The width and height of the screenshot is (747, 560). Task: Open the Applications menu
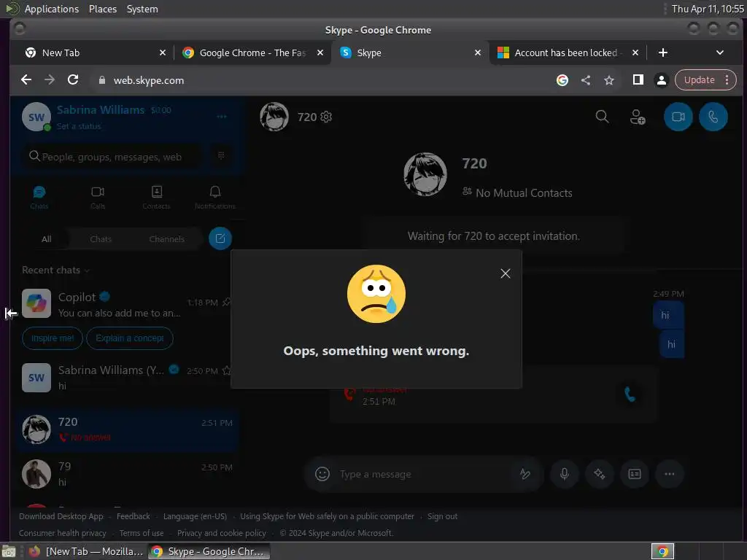52,9
